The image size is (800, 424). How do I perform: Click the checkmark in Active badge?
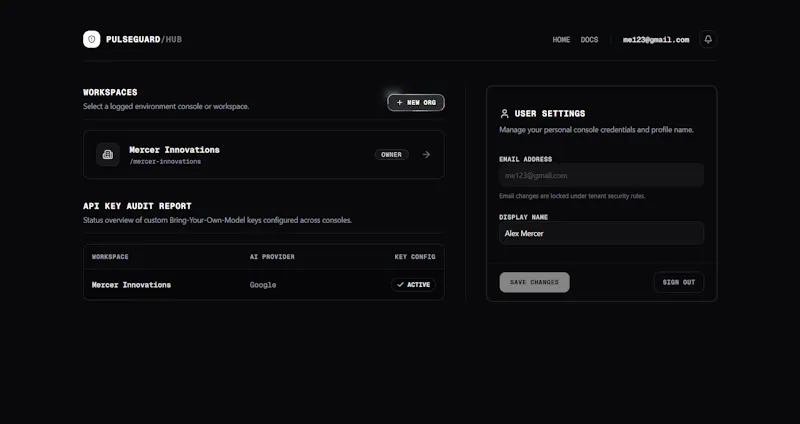click(401, 285)
